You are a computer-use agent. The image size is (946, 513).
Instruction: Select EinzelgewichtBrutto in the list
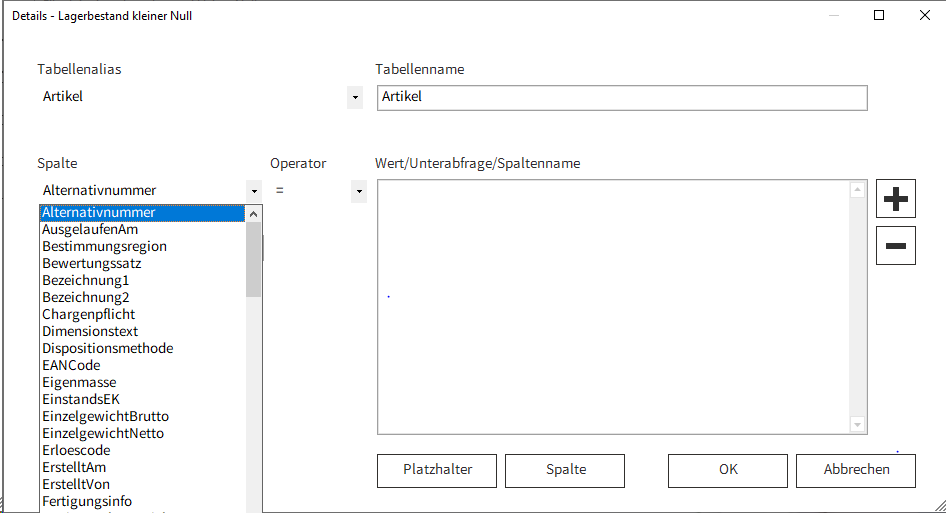(142, 416)
